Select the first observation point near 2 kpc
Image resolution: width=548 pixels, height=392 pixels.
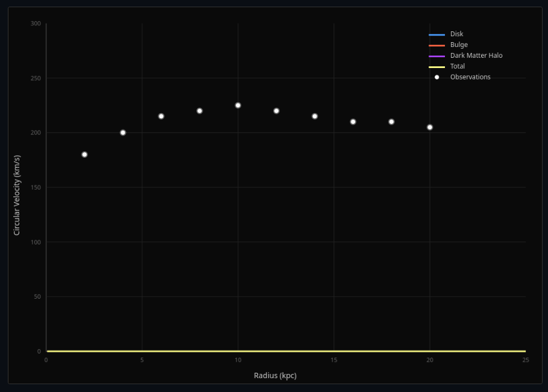(x=84, y=154)
